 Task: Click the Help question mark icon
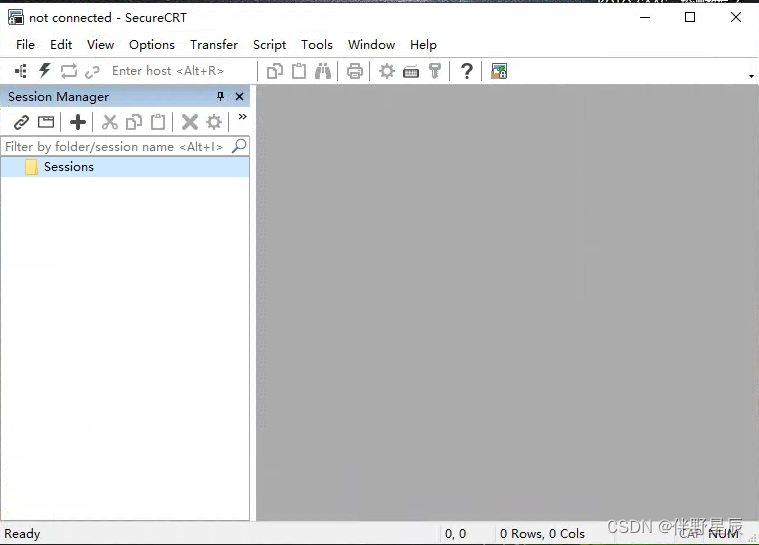click(x=467, y=71)
